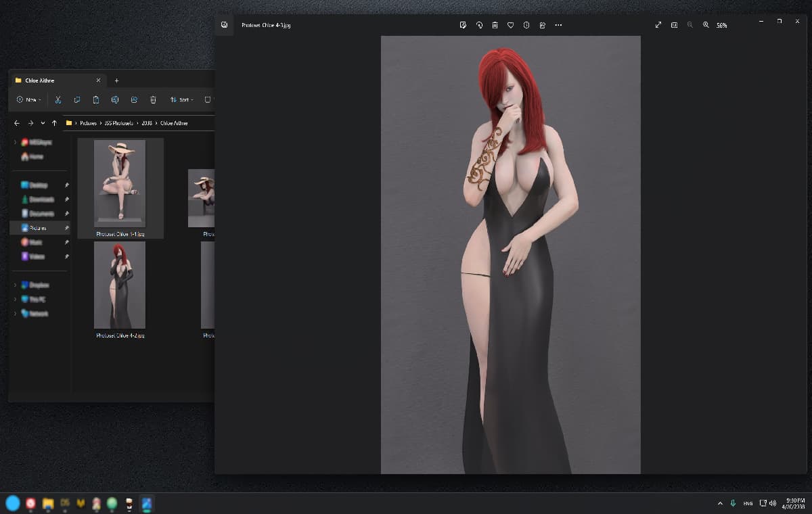Screen dimensions: 812x514
Task: Go up one folder level in File Explorer
Action: coord(54,123)
